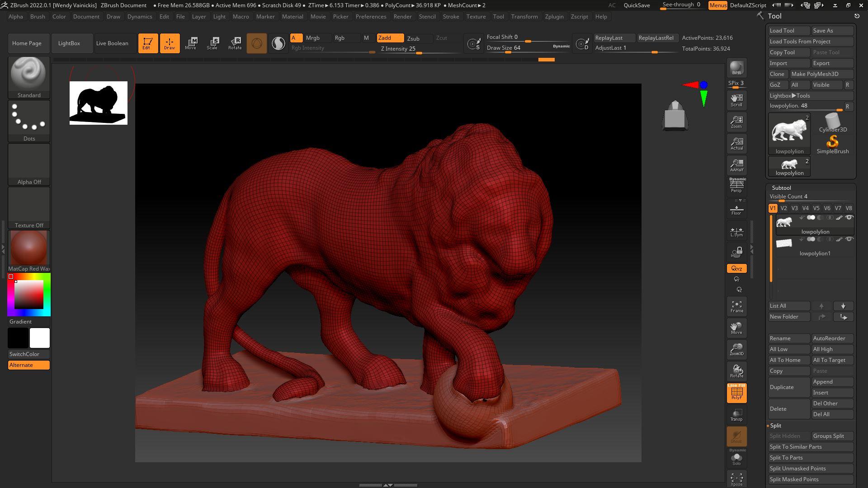Click the Frame view icon

tap(736, 306)
